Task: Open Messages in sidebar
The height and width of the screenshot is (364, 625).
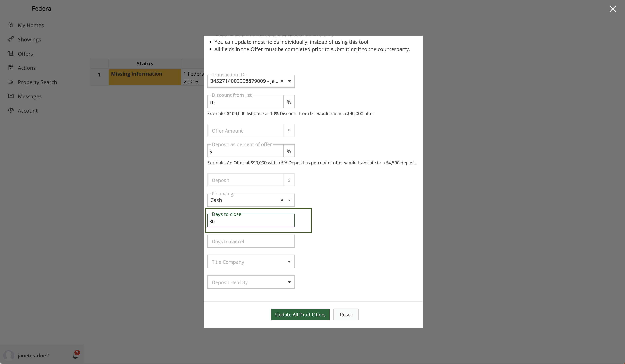Action: click(x=30, y=96)
